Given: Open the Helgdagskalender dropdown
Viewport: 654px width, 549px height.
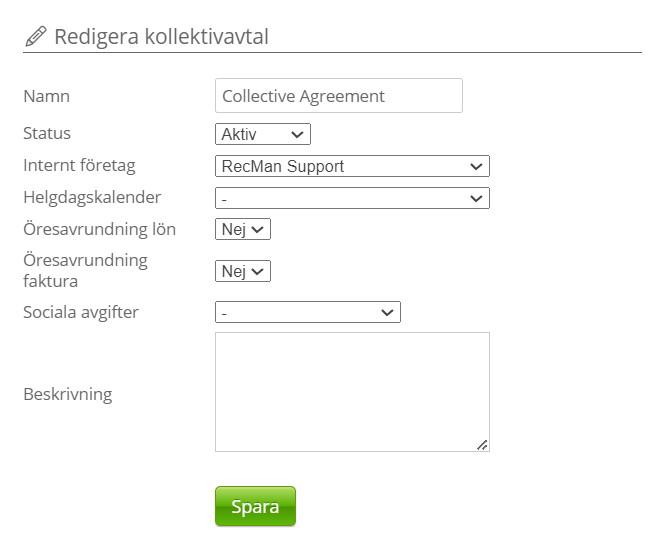Looking at the screenshot, I should (352, 198).
